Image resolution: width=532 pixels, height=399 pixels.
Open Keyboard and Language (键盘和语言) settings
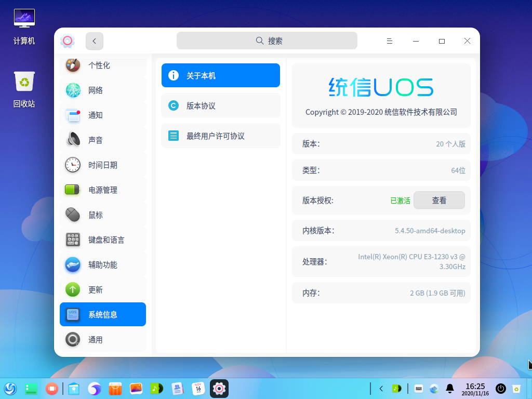(103, 240)
